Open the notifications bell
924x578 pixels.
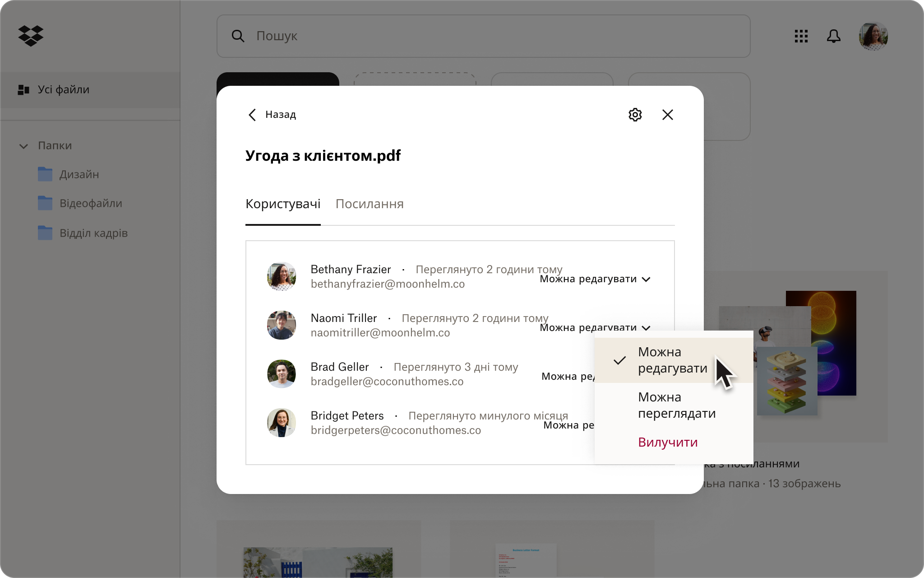[x=834, y=37]
